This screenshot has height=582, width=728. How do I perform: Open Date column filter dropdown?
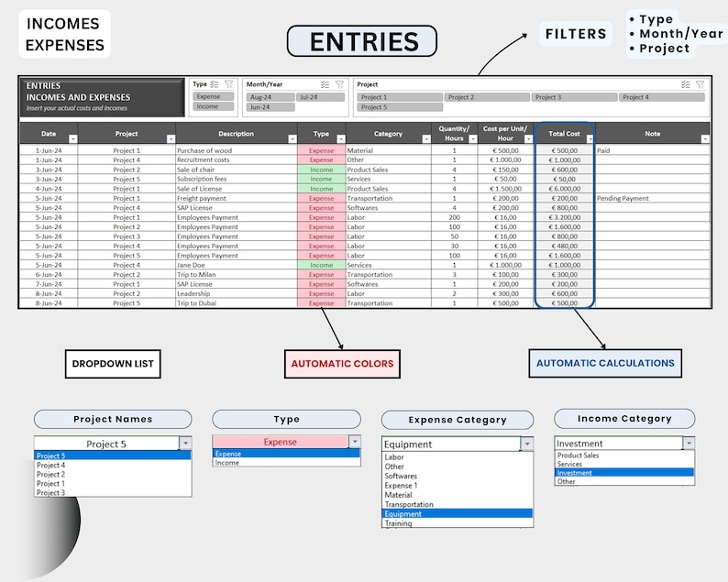click(73, 138)
